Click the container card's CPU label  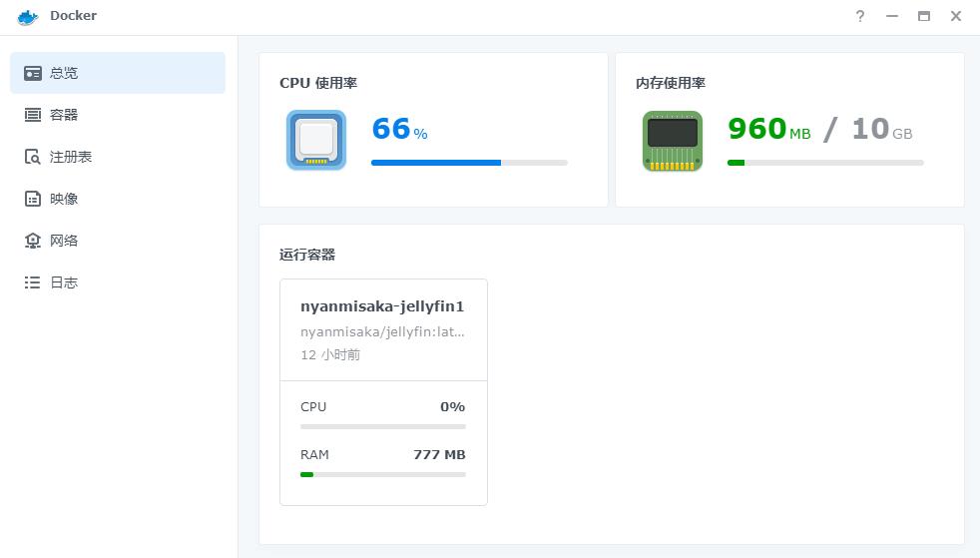[313, 407]
